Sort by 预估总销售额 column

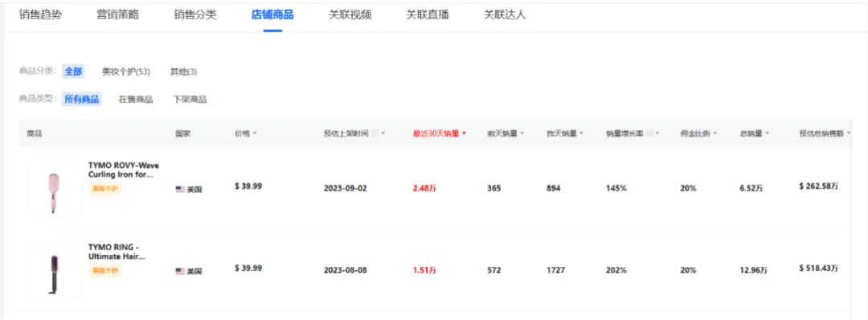tap(825, 133)
